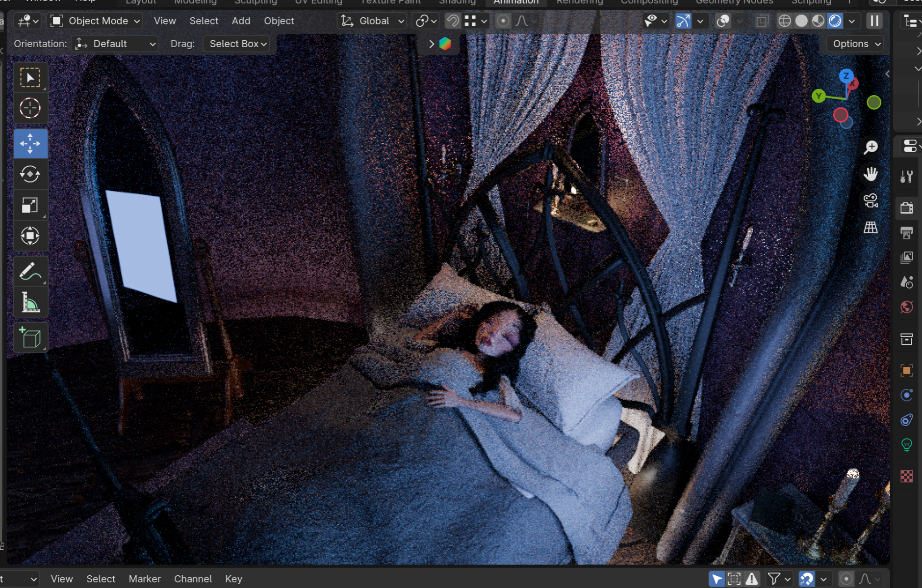Image resolution: width=922 pixels, height=588 pixels.
Task: Toggle gizmo visibility in viewport header
Action: (683, 21)
